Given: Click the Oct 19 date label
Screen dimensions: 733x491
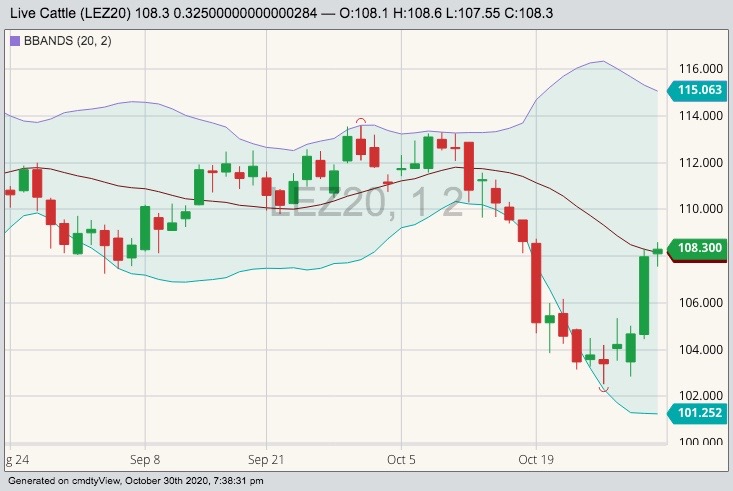Looking at the screenshot, I should click(536, 460).
